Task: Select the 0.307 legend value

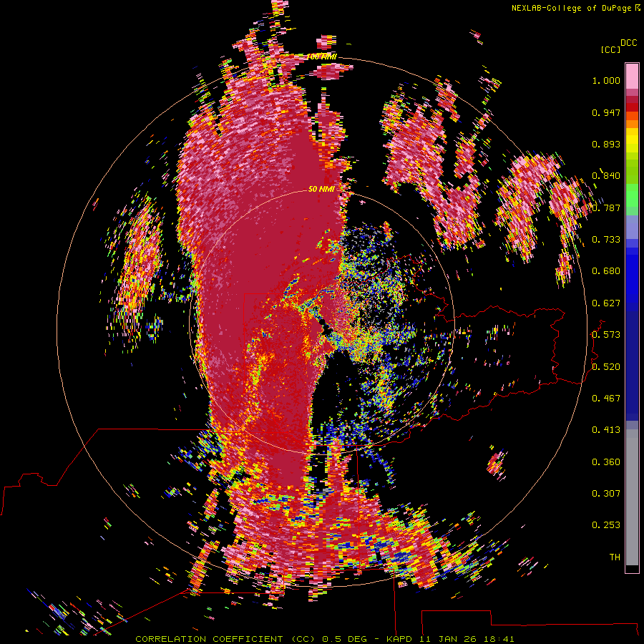Action: [x=606, y=494]
